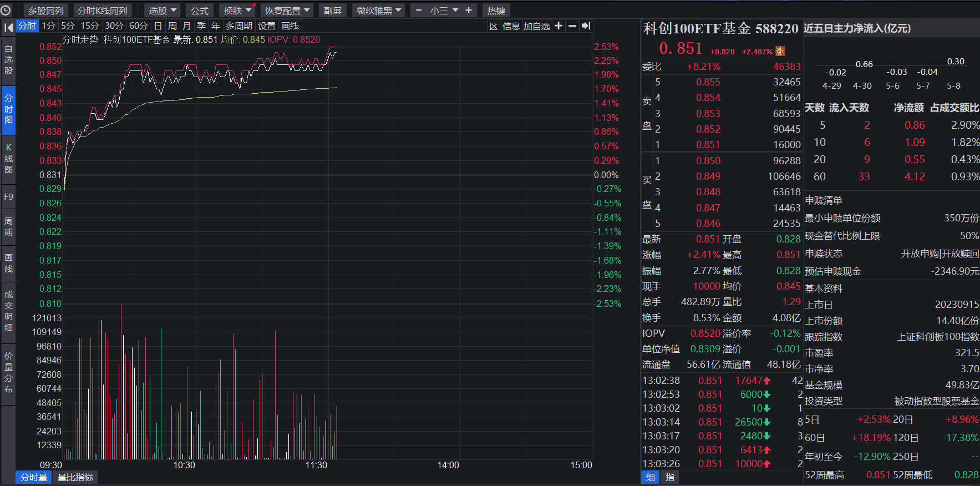Open K线图 in left sidebar

[8, 159]
